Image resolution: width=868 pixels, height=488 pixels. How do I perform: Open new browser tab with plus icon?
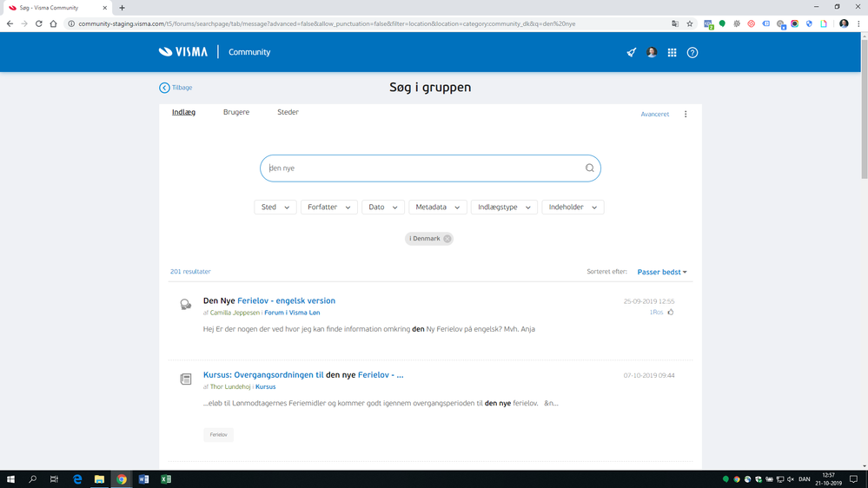[x=122, y=8]
